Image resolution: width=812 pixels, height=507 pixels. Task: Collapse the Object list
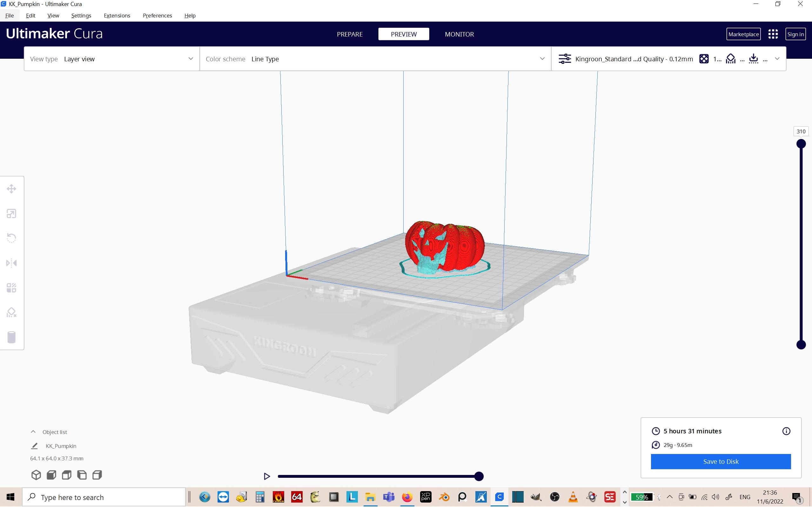(x=33, y=432)
